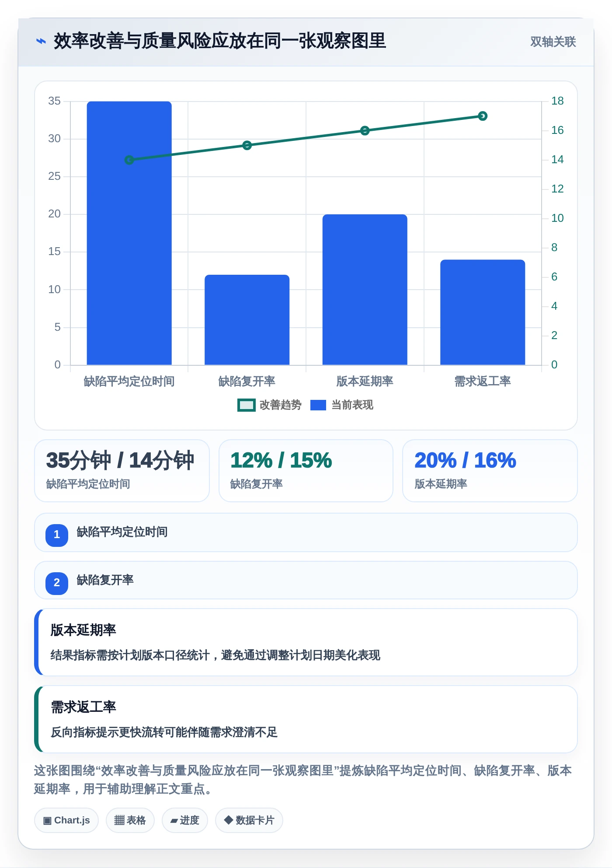
Task: Toggle the 改善趋势 legend swatch
Action: click(x=247, y=405)
